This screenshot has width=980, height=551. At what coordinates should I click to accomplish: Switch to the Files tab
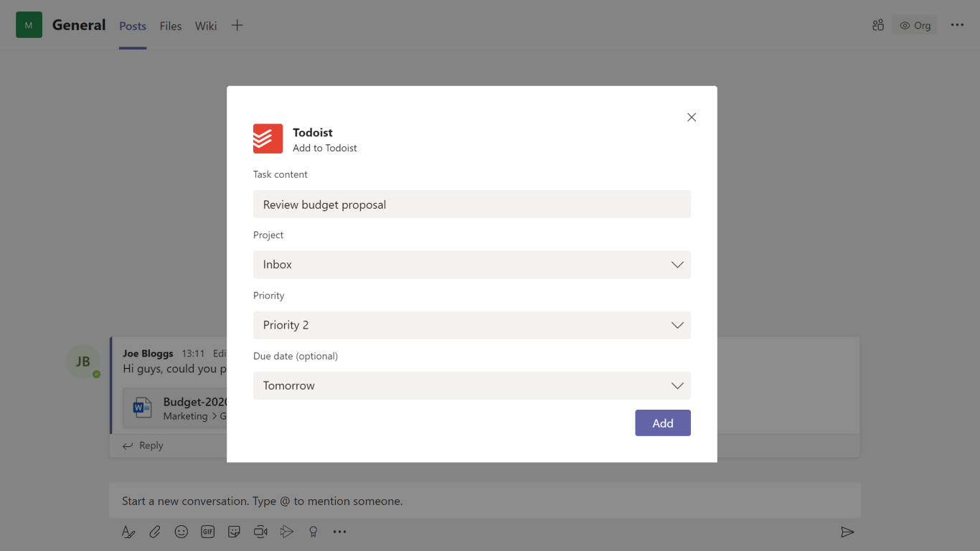tap(171, 26)
